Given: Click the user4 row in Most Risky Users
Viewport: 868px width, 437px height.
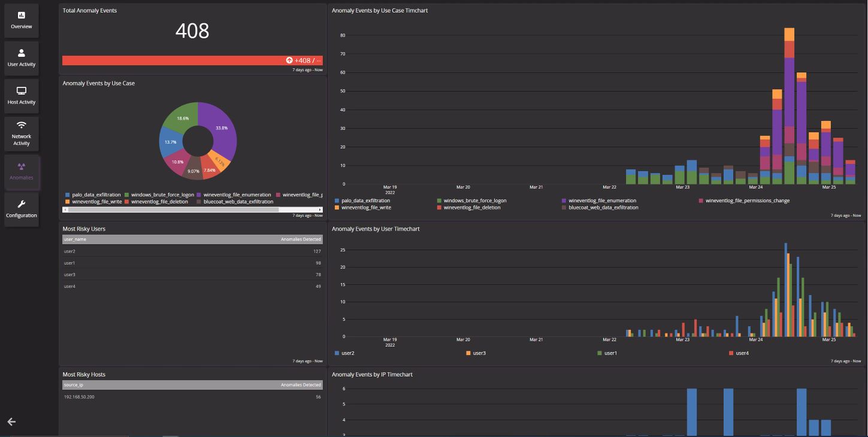Looking at the screenshot, I should pos(68,286).
